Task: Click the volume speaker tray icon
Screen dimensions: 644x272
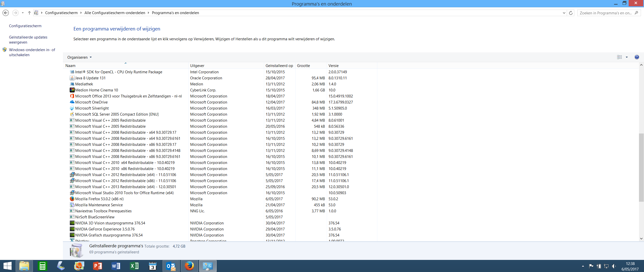Action: (x=614, y=266)
